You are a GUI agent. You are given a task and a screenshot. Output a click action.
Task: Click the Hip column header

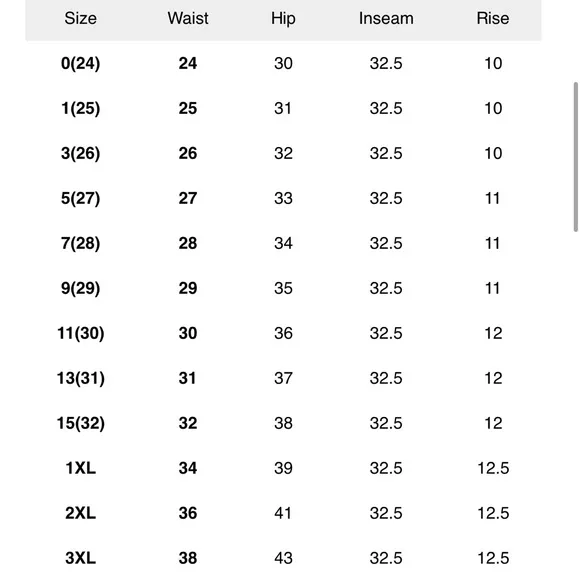tap(283, 18)
